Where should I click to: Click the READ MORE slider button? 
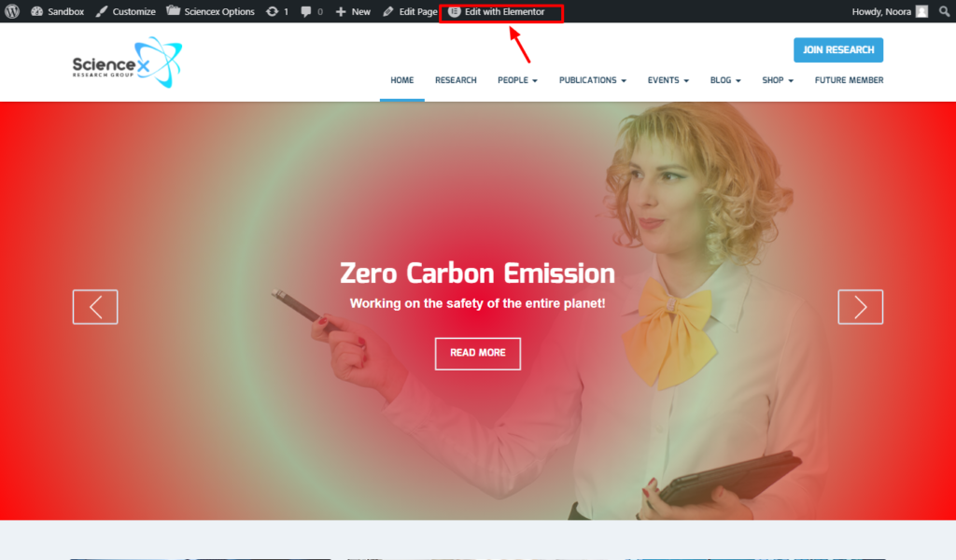[x=477, y=353]
